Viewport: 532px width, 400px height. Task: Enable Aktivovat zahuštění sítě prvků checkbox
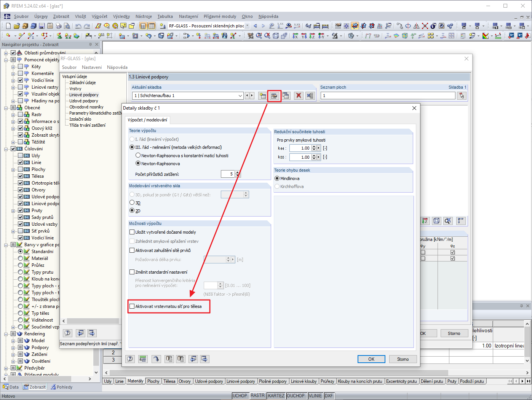[x=132, y=250]
